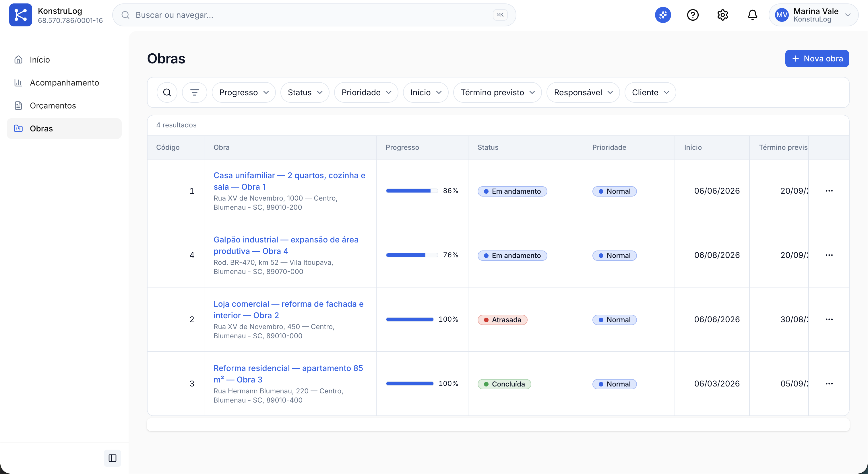Viewport: 868px width, 474px height.
Task: Expand the Cliente filter dropdown
Action: (x=650, y=92)
